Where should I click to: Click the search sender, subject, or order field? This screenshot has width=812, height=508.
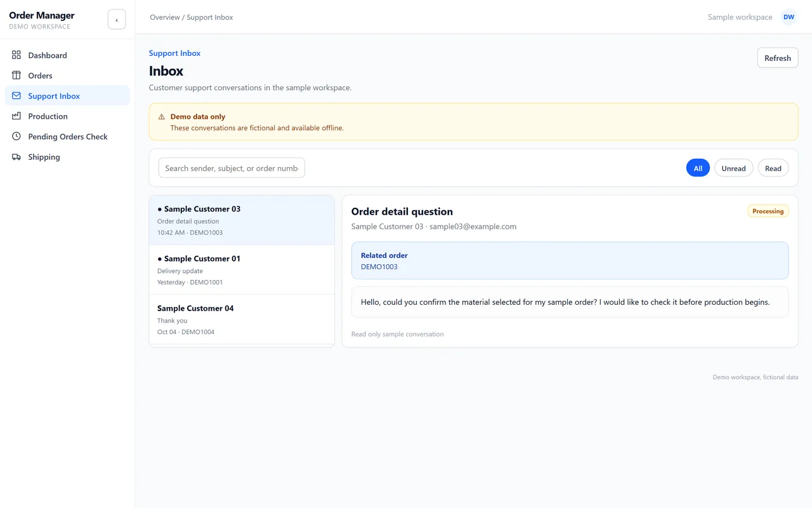coord(232,168)
